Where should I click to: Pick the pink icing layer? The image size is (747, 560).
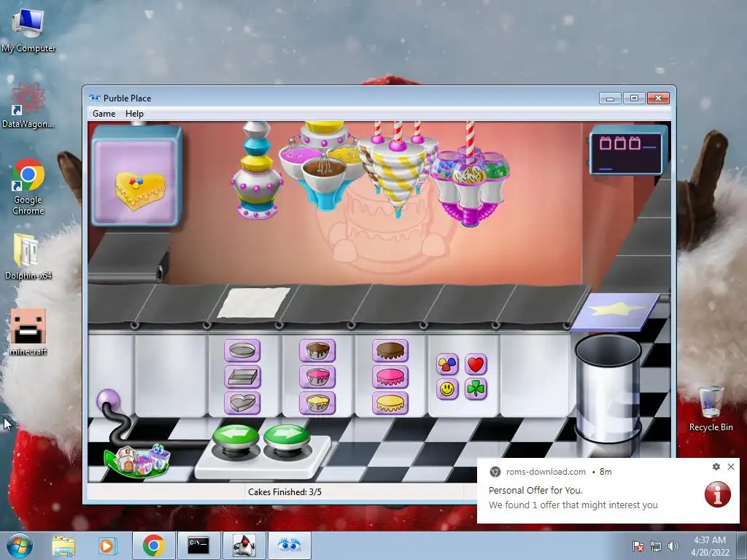point(390,377)
